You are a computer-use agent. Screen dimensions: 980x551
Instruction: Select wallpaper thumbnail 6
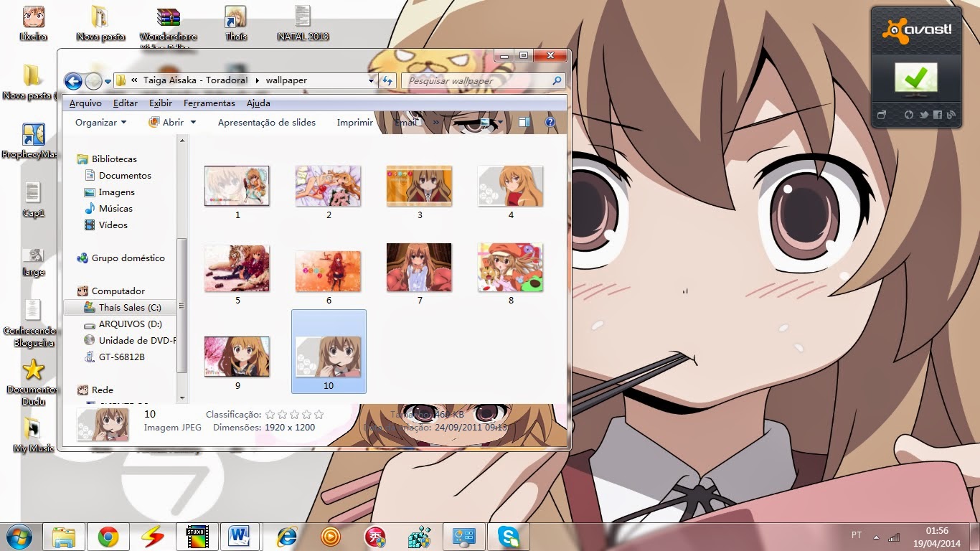coord(329,271)
